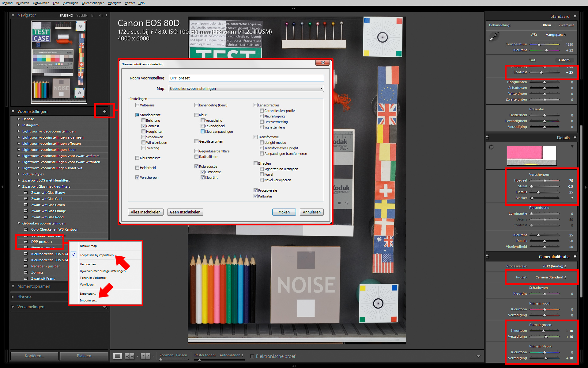Adjust the Temperatuur slider handle
This screenshot has height=368, width=588.
(x=539, y=44)
